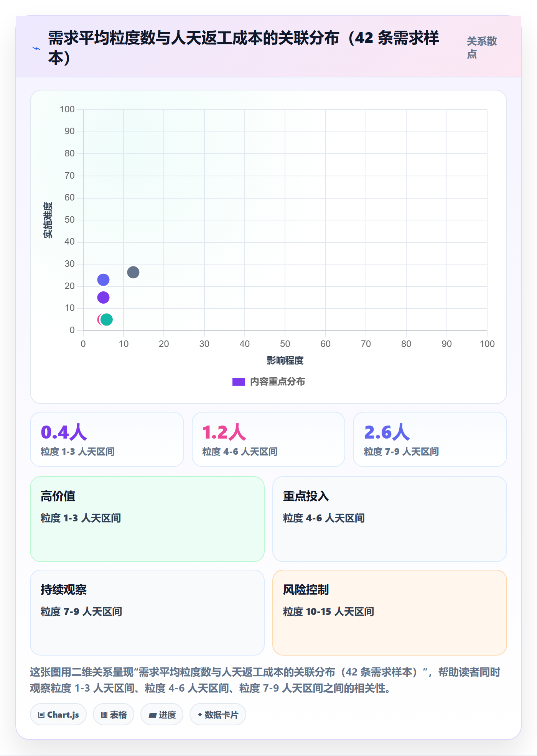Click the 粒度 10-15 人天区间 text
This screenshot has height=756, width=537.
point(328,611)
